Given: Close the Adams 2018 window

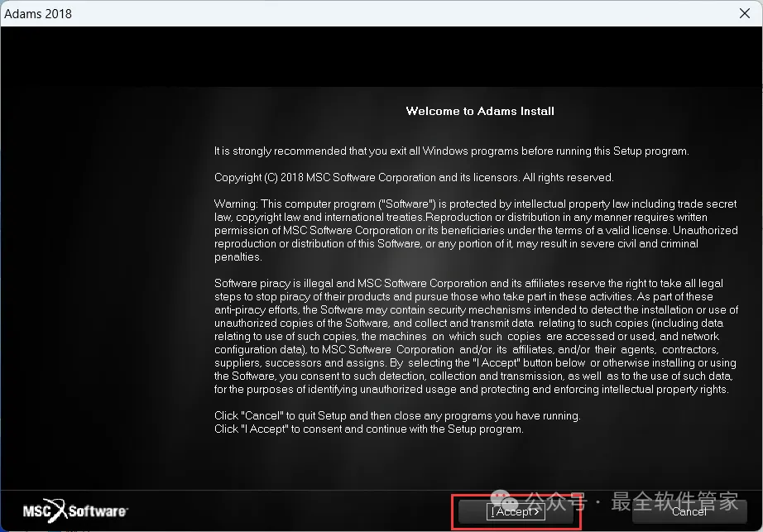Looking at the screenshot, I should coord(745,13).
